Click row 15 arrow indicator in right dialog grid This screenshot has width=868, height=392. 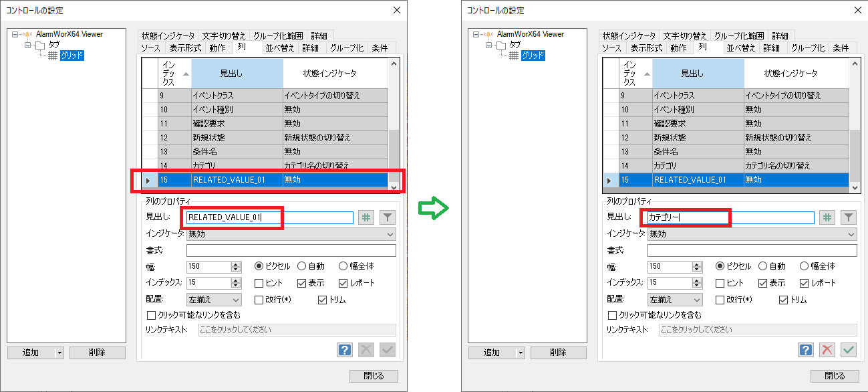click(610, 179)
